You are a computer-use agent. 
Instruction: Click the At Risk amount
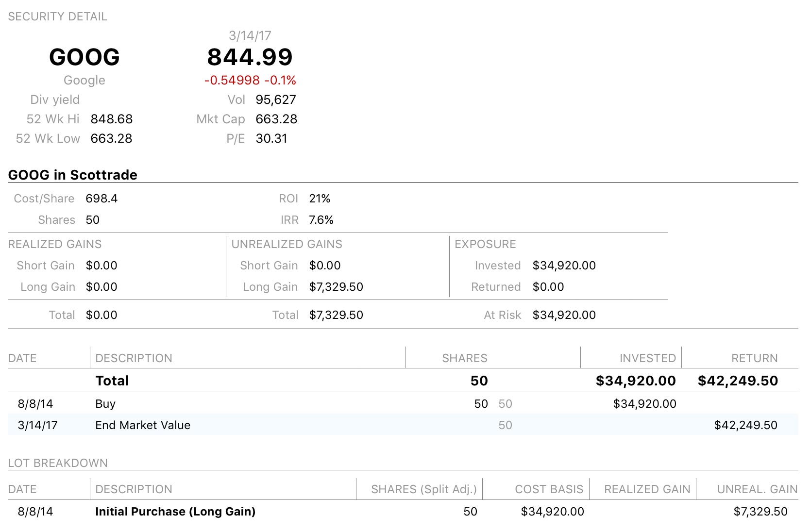[x=564, y=315]
